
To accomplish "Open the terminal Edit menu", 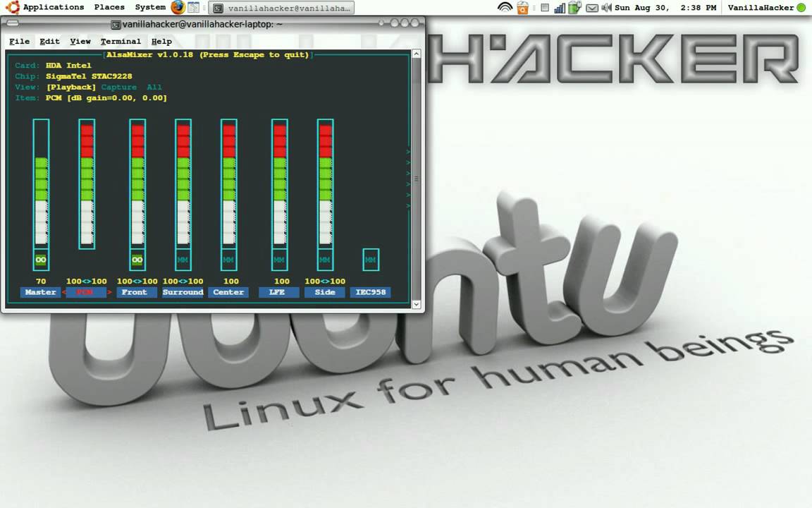I will point(50,42).
